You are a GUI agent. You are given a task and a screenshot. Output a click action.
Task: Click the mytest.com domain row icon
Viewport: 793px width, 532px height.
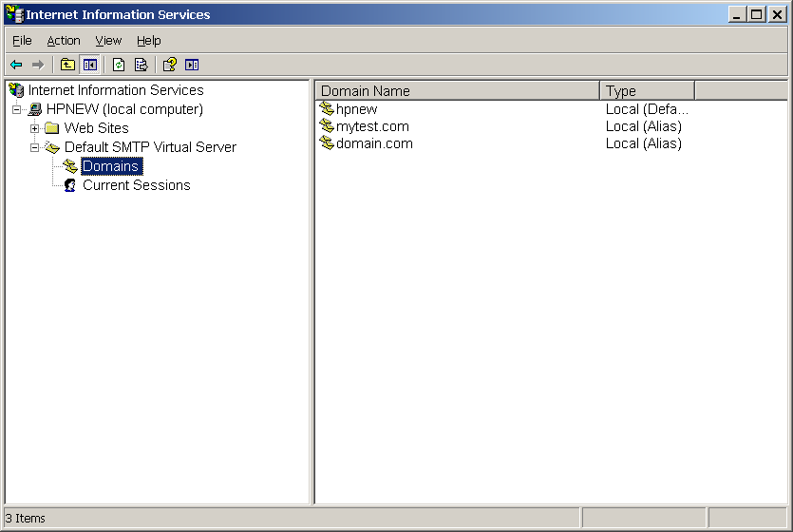(327, 126)
